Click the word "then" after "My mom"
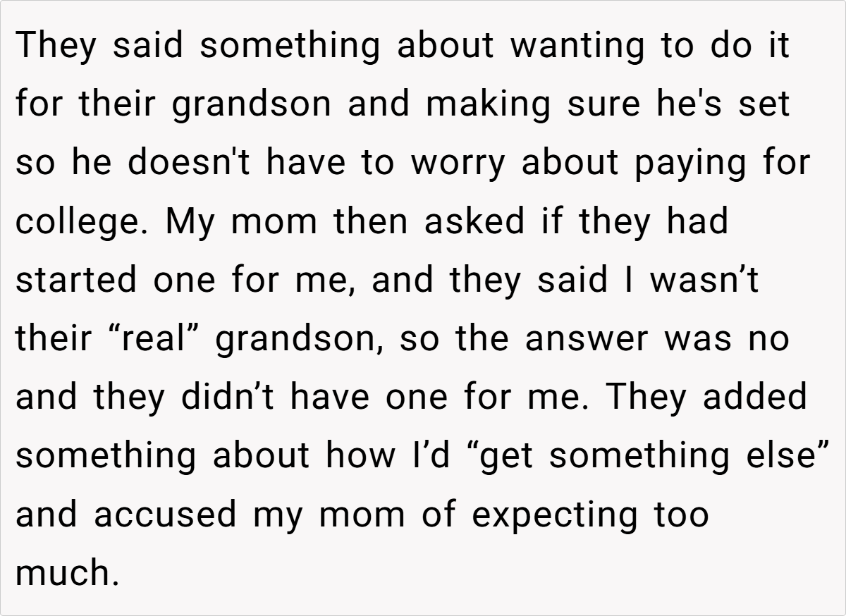 click(x=372, y=221)
